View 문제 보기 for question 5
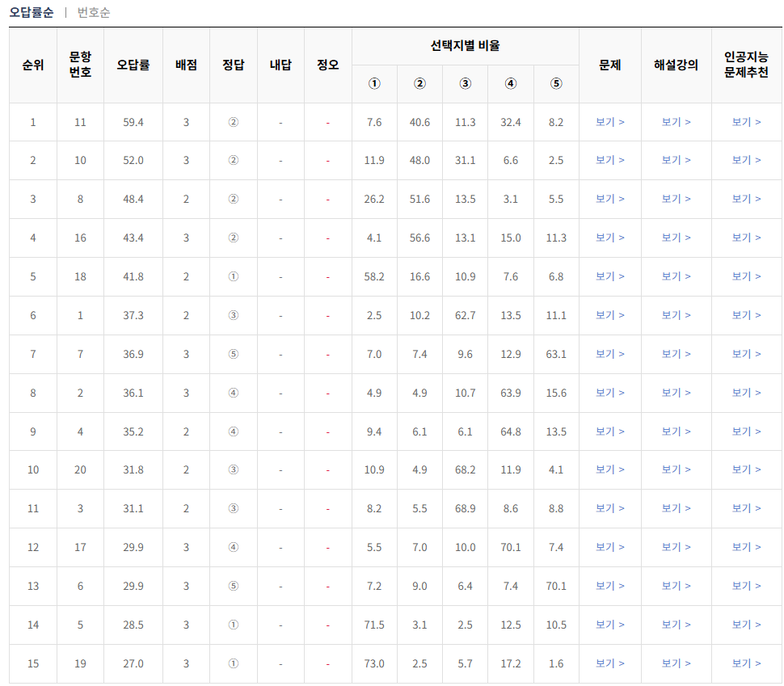Image resolution: width=784 pixels, height=686 pixels. click(x=608, y=625)
